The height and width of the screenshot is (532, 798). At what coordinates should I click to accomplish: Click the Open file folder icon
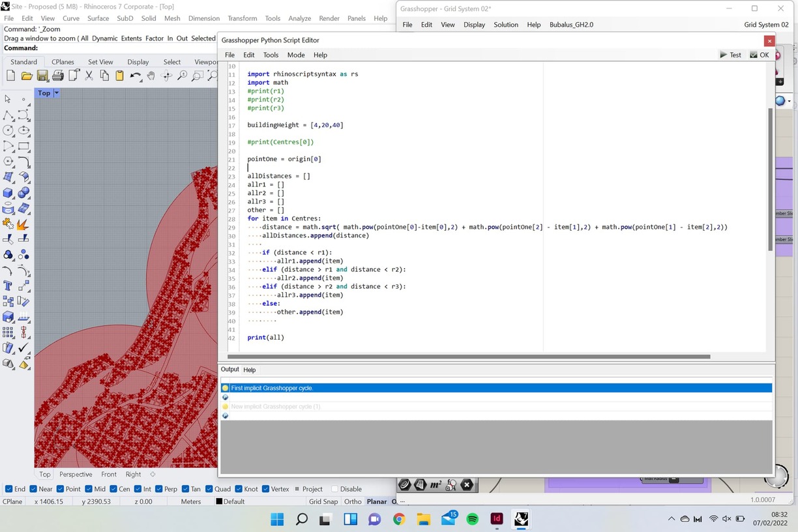click(x=27, y=76)
